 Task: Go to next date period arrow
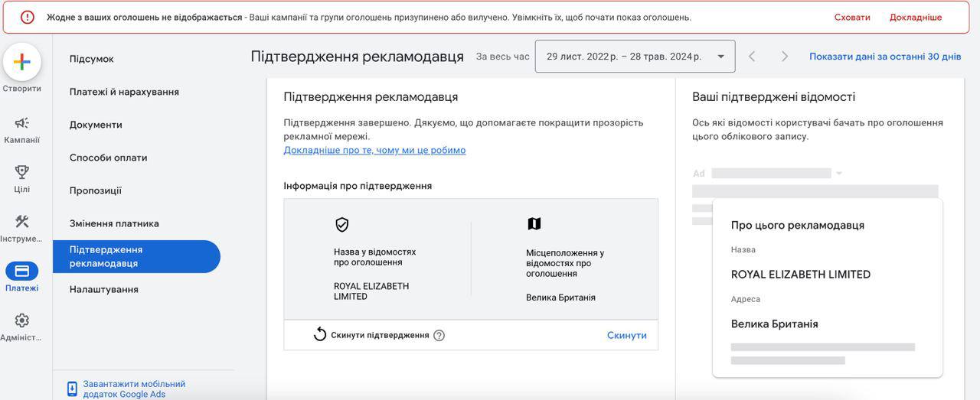tap(785, 57)
